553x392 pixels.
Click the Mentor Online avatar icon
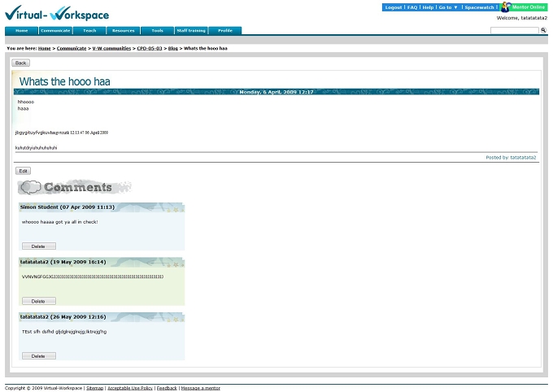coord(506,7)
